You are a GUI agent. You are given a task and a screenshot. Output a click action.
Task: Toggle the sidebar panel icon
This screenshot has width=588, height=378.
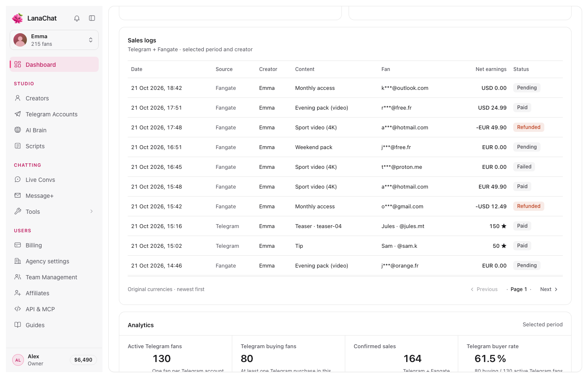click(x=92, y=18)
